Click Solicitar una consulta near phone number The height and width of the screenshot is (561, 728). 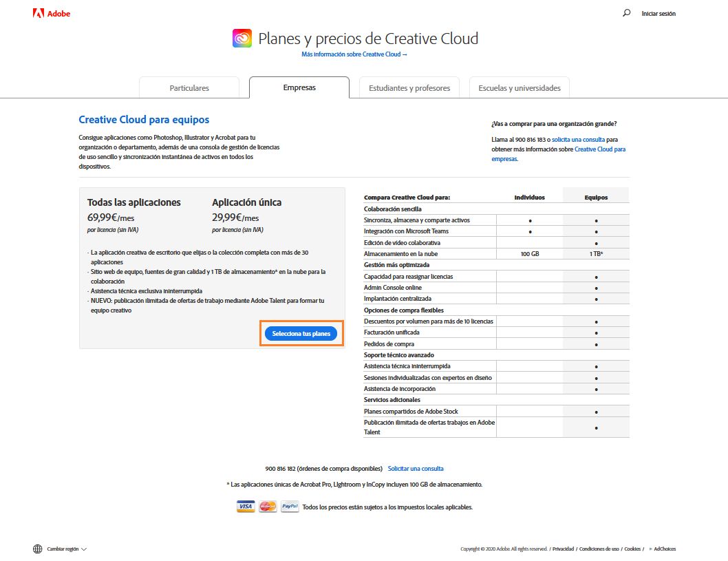pos(416,469)
